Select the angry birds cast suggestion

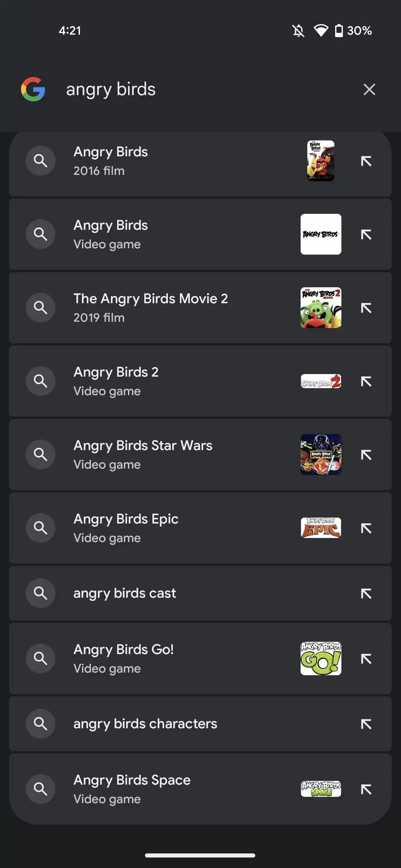click(160, 593)
